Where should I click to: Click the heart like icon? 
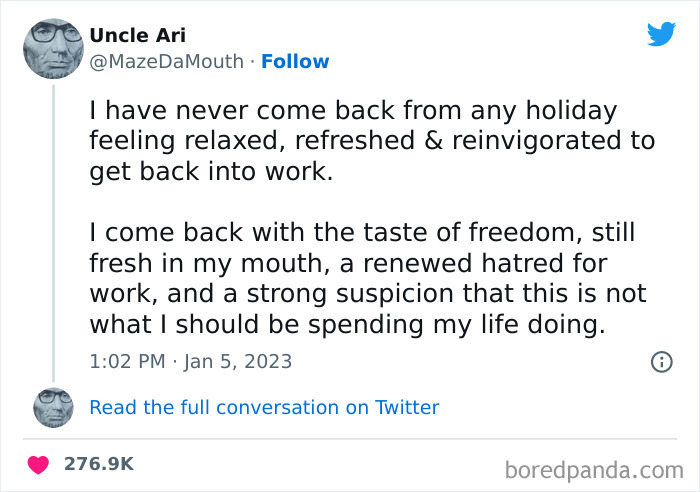[38, 464]
